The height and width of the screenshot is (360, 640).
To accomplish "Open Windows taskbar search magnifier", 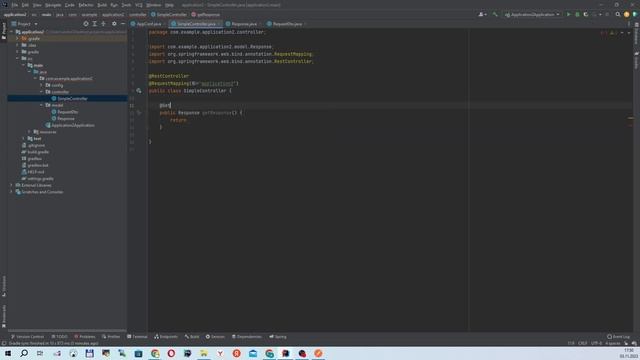I will point(24,353).
